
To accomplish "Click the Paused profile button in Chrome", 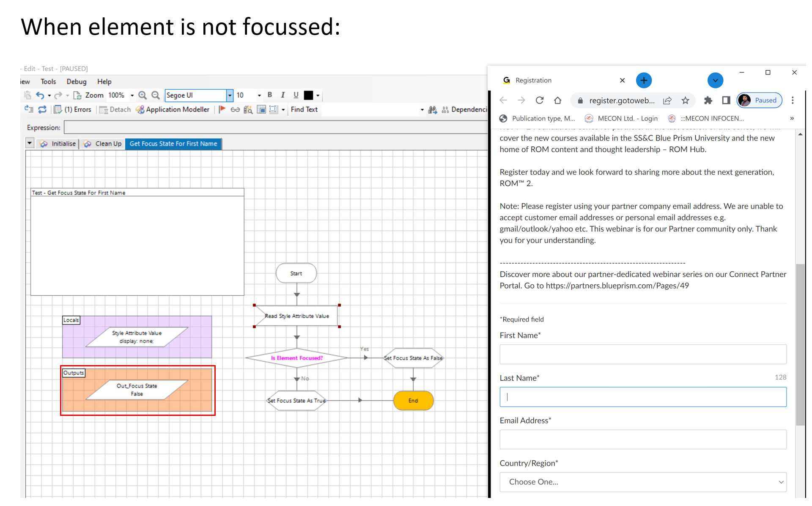I will click(x=759, y=100).
